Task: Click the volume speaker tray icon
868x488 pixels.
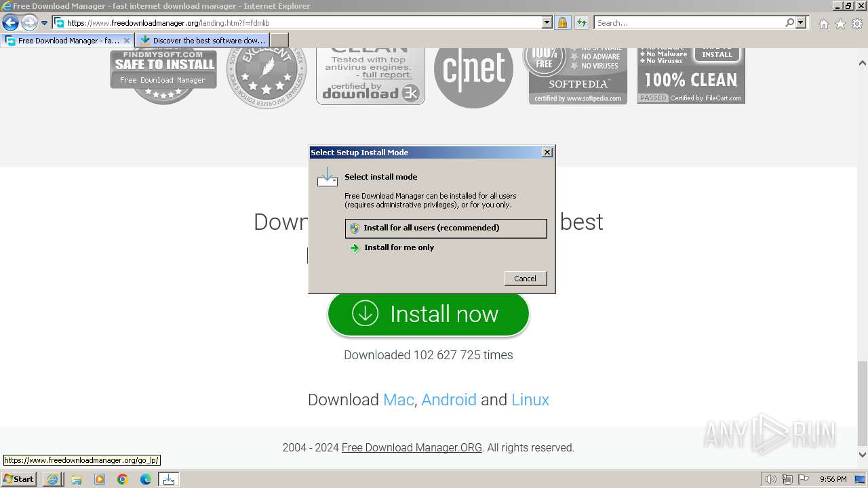Action: [x=771, y=479]
